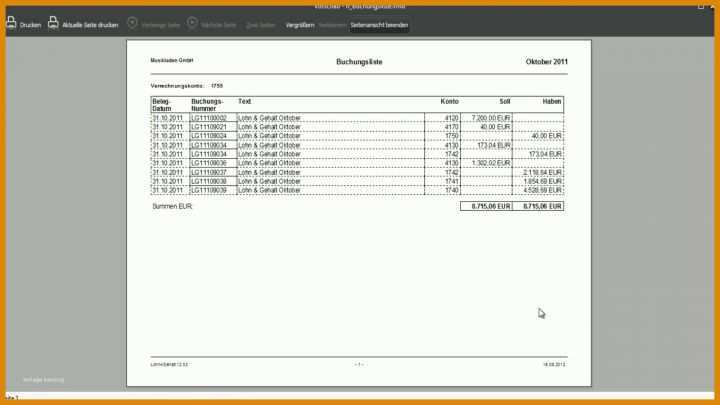Click the 7.200,00 EUR Soll amount
This screenshot has width=720, height=405.
(x=491, y=118)
